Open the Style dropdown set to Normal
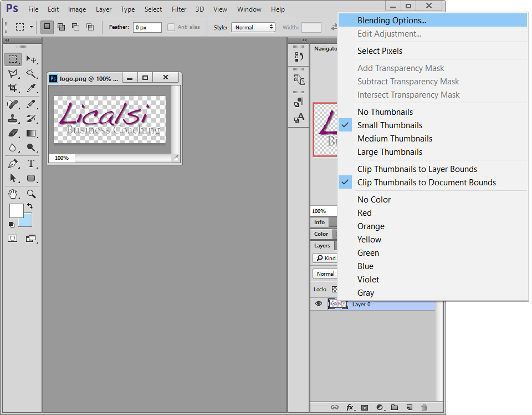 pyautogui.click(x=253, y=27)
